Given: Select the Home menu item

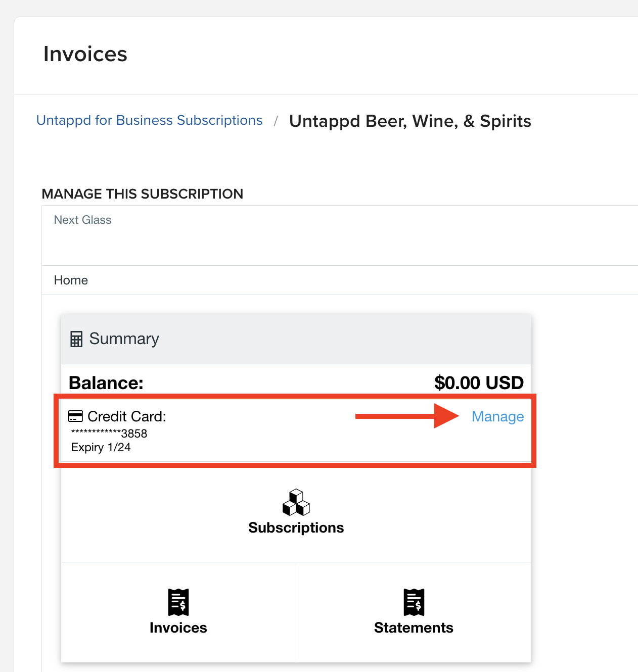Looking at the screenshot, I should click(x=71, y=280).
